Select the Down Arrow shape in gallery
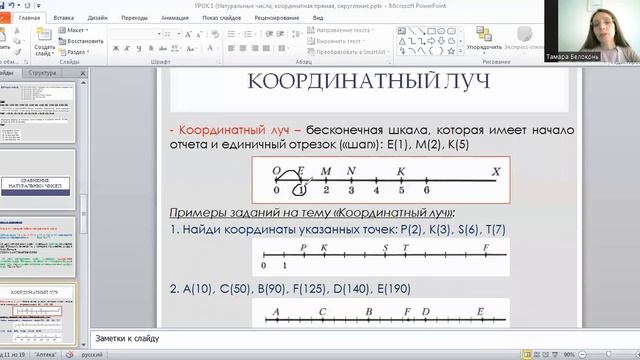Image resolution: width=640 pixels, height=360 pixels. (441, 41)
